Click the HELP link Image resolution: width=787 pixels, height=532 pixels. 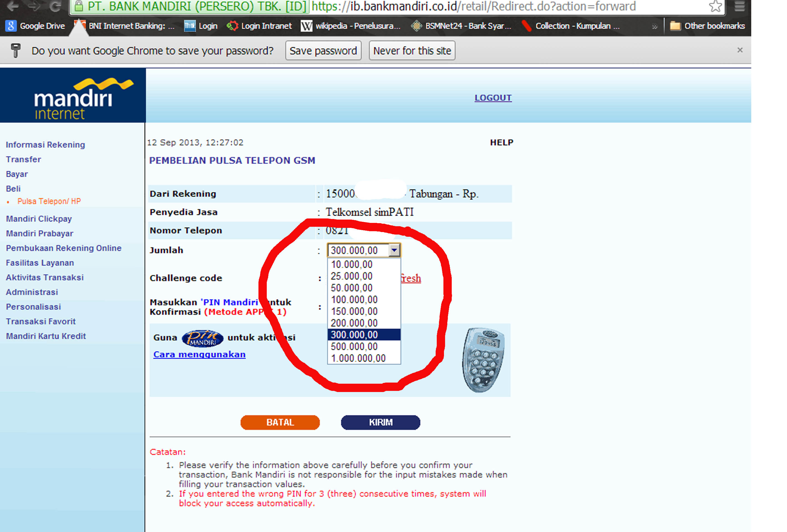click(502, 142)
